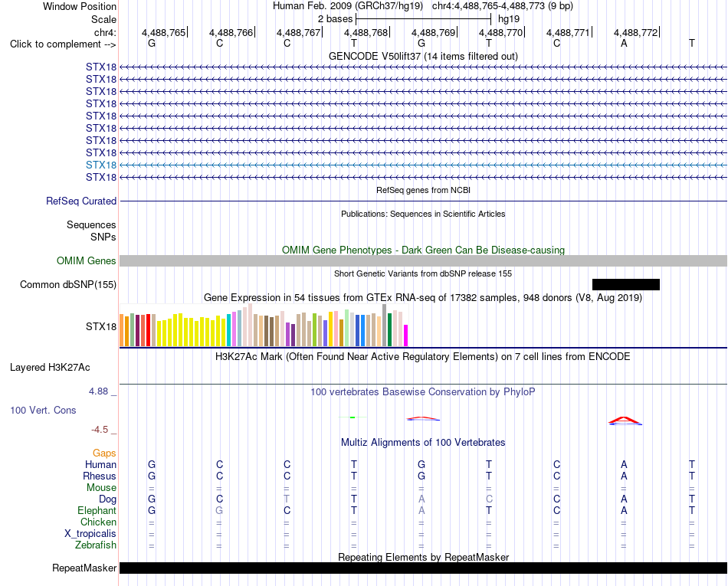Click the red PhyloP peak above base A

tap(625, 421)
